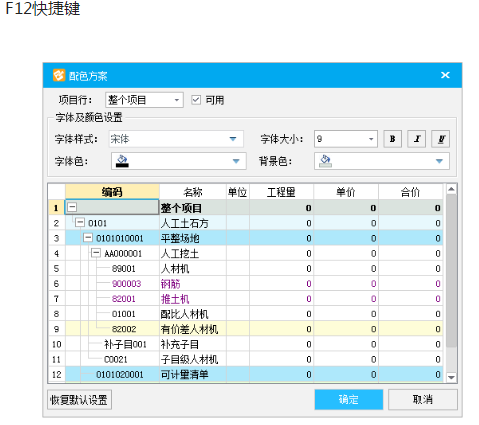Image resolution: width=479 pixels, height=425 pixels.
Task: Close the 配色方案 dialog
Action: [445, 75]
